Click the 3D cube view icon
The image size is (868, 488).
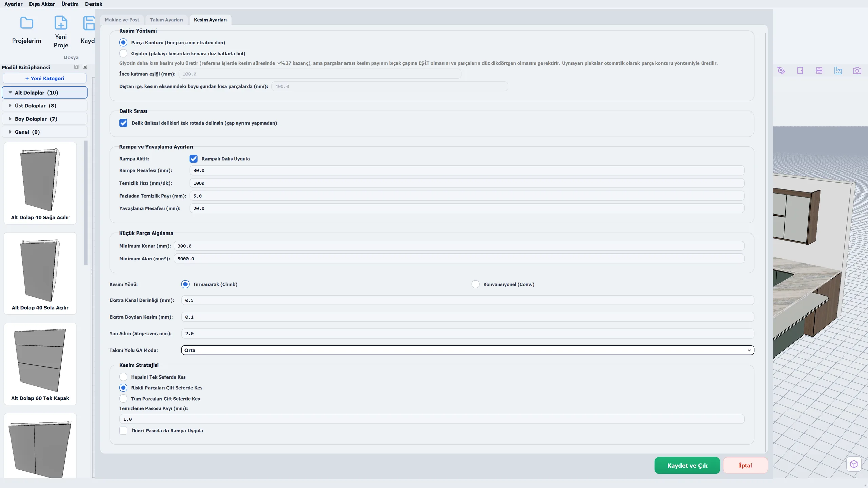point(854,464)
